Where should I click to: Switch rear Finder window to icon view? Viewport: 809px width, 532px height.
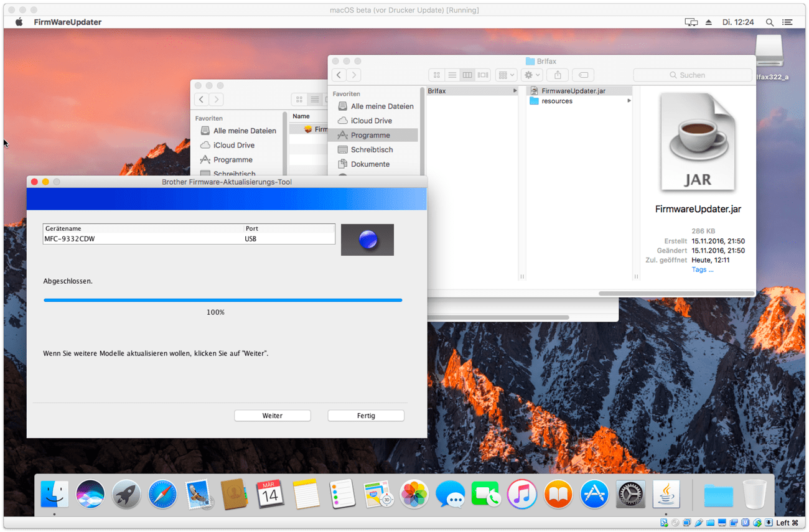[x=299, y=100]
